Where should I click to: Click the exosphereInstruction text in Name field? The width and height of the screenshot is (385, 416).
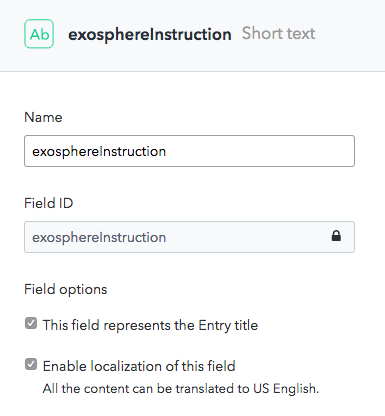coord(99,152)
